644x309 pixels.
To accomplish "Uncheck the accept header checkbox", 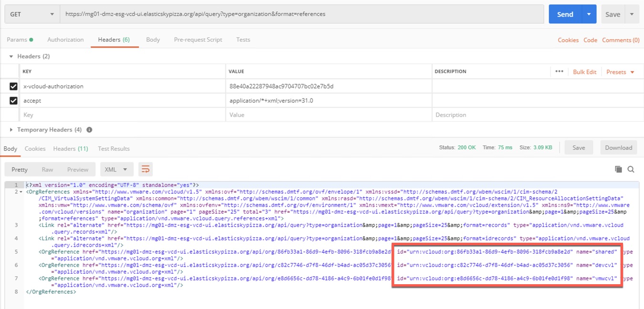I will tap(13, 101).
